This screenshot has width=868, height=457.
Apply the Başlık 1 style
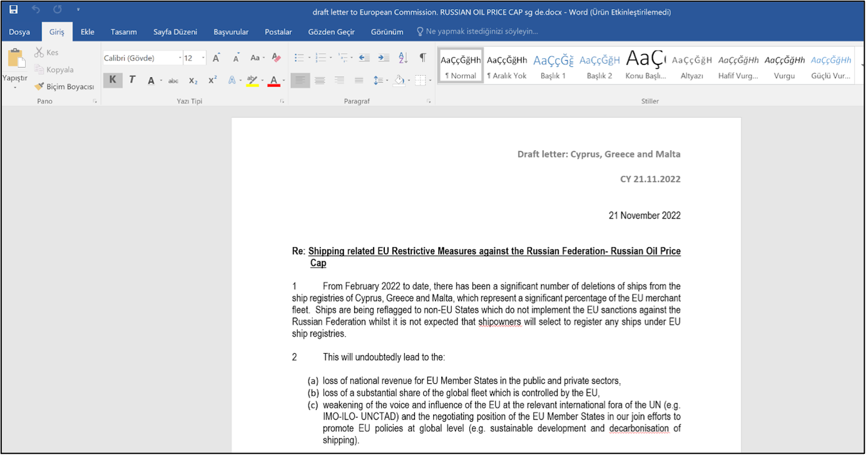click(553, 66)
